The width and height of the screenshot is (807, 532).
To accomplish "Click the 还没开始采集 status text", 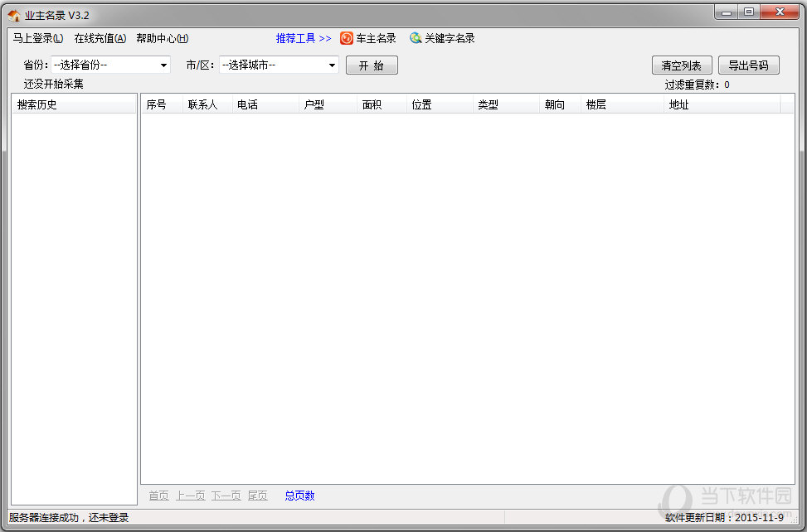I will pos(54,84).
